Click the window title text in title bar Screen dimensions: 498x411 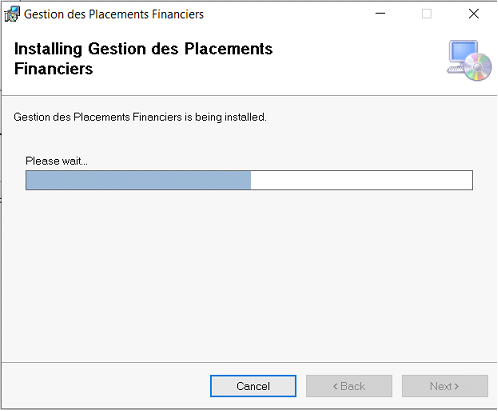pyautogui.click(x=114, y=14)
